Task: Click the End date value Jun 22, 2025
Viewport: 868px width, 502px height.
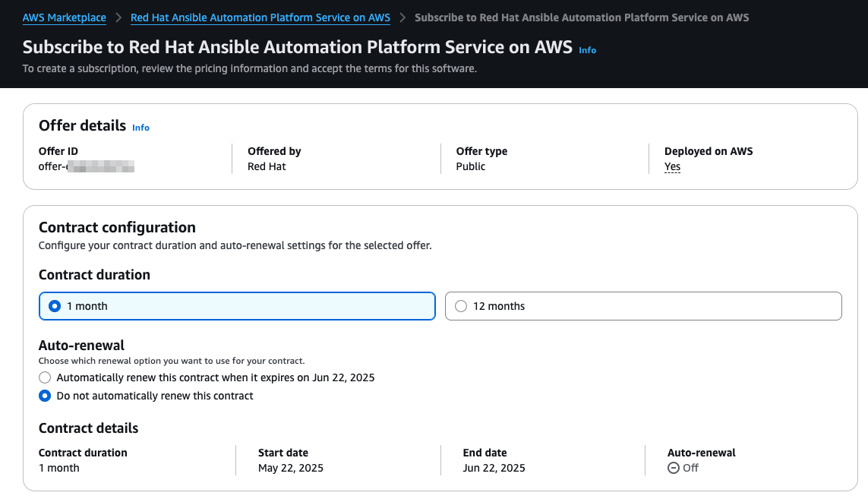Action: coord(494,469)
